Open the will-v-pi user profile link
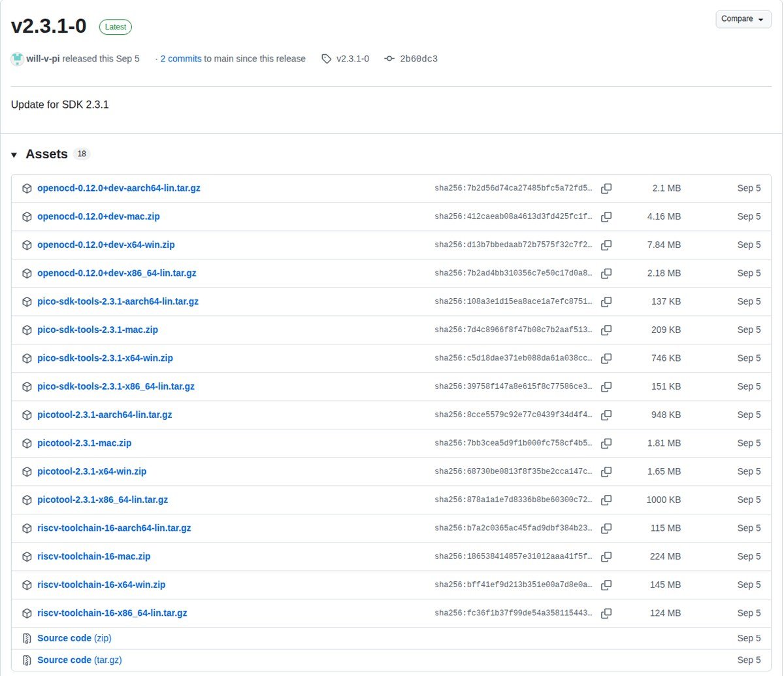784x676 pixels. click(44, 59)
